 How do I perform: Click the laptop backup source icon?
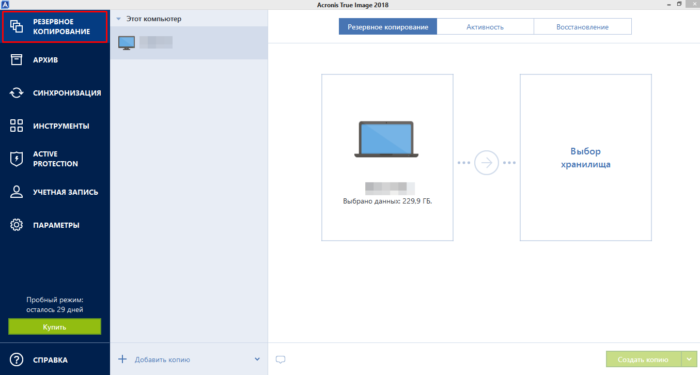coord(387,139)
